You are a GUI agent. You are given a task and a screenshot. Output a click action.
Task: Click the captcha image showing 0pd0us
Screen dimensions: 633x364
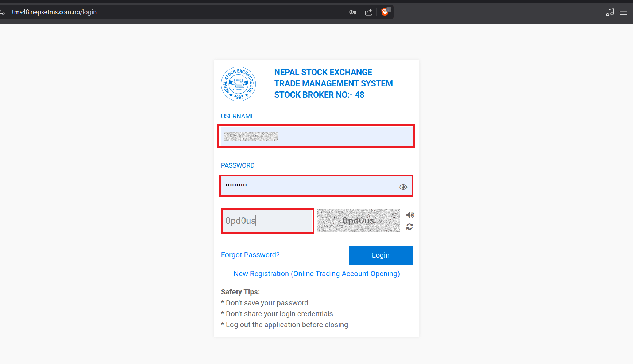pos(358,220)
